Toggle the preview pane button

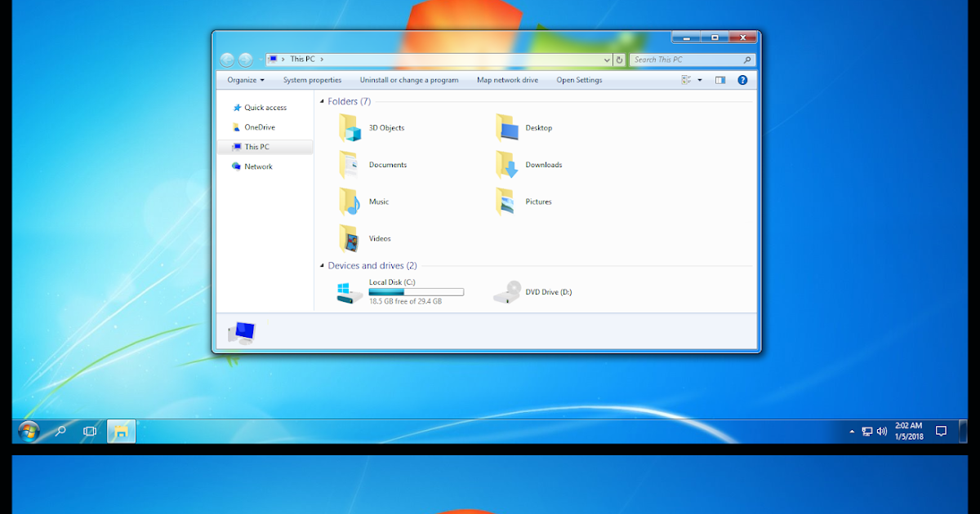tap(720, 80)
